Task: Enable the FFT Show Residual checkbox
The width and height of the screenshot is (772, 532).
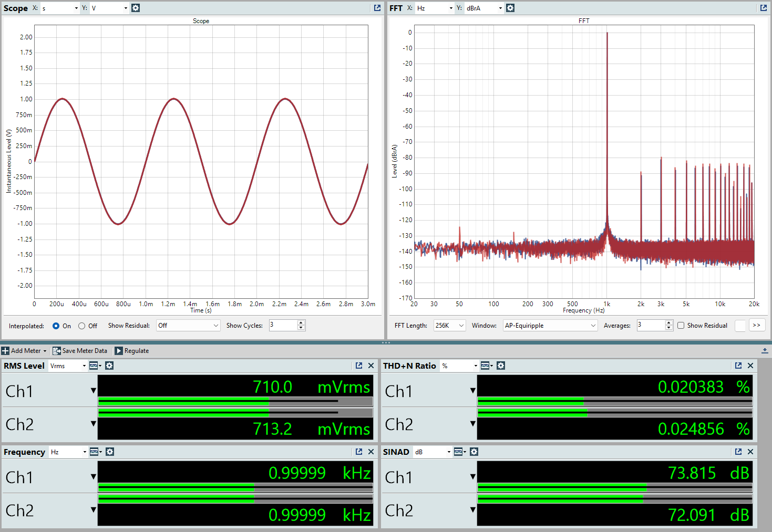Action: [x=681, y=326]
